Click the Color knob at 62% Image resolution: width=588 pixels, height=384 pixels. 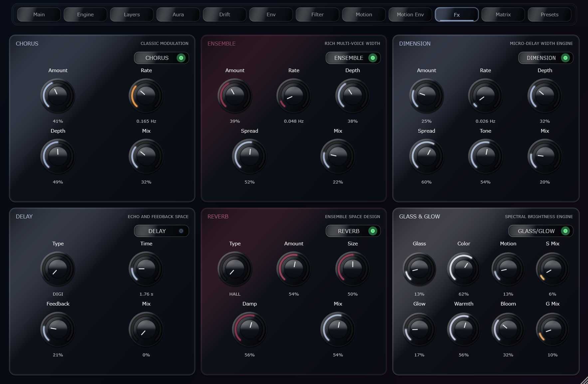464,269
